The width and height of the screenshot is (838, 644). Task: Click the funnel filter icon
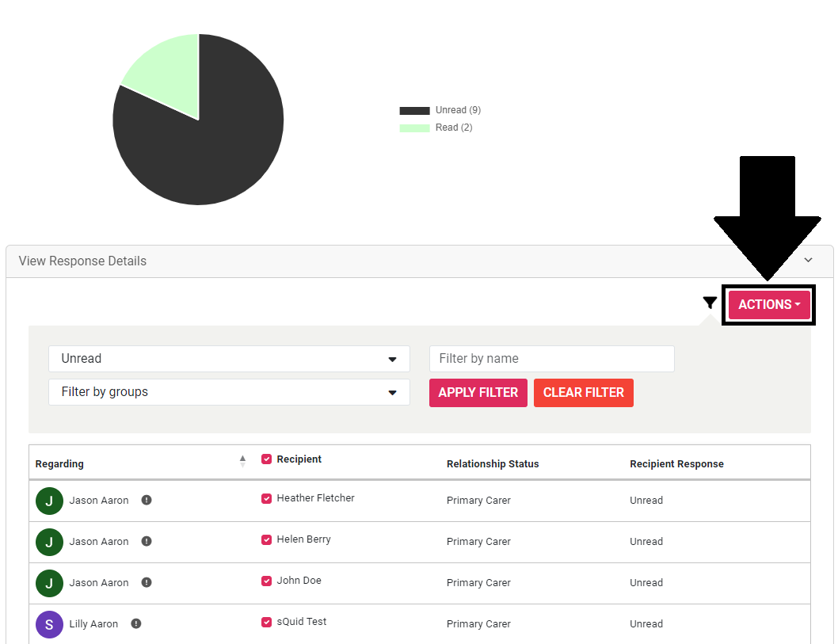[x=710, y=303]
